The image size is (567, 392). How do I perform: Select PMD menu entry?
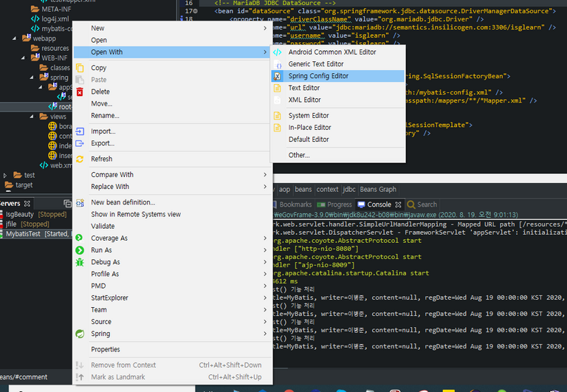point(173,286)
